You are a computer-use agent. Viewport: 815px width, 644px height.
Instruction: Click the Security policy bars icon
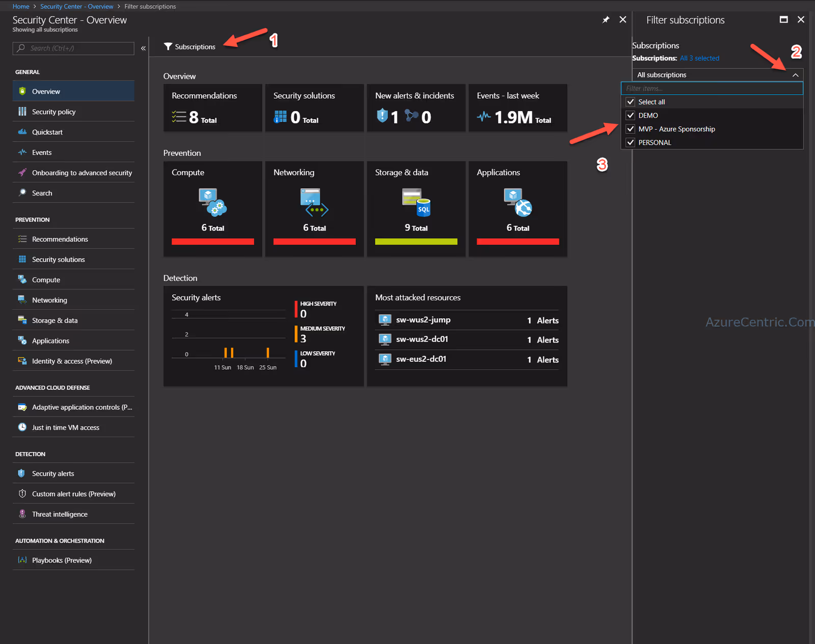[x=22, y=111]
